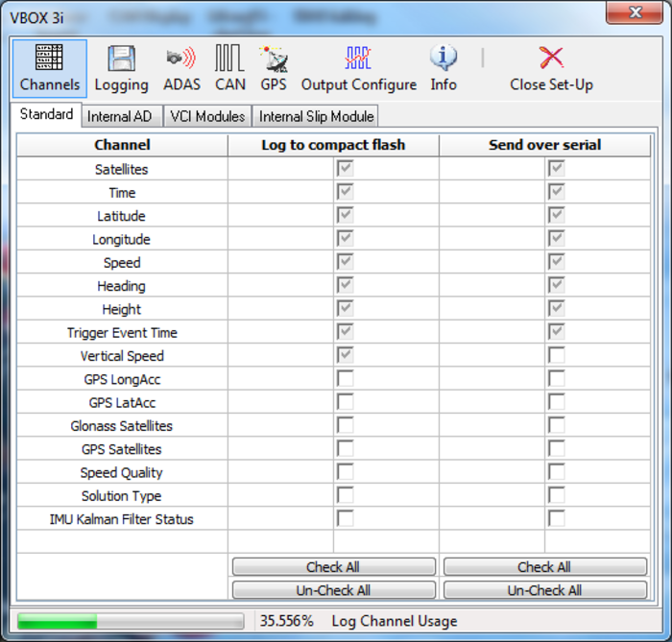
Task: Click Un-Check All under Send over serial
Action: (544, 590)
